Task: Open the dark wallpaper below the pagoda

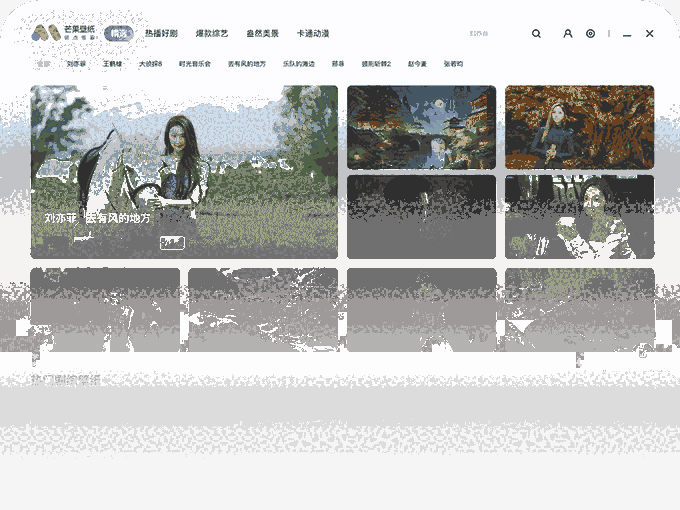Action: [421, 217]
